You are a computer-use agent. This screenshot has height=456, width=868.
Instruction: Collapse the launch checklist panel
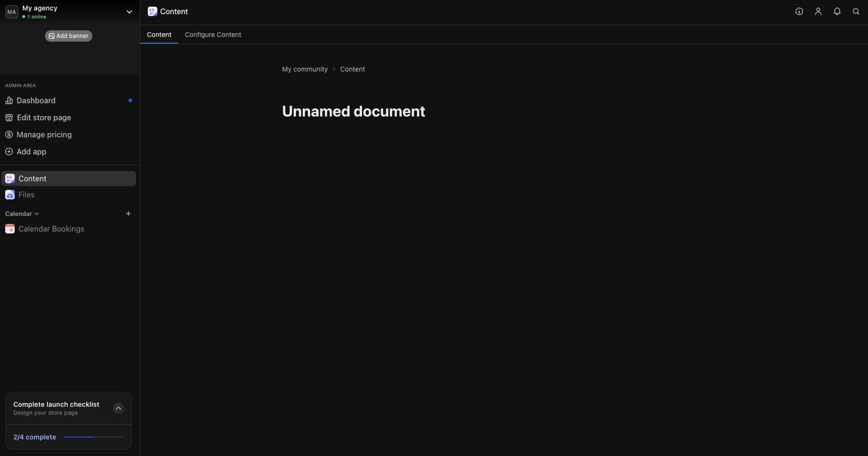pos(118,408)
